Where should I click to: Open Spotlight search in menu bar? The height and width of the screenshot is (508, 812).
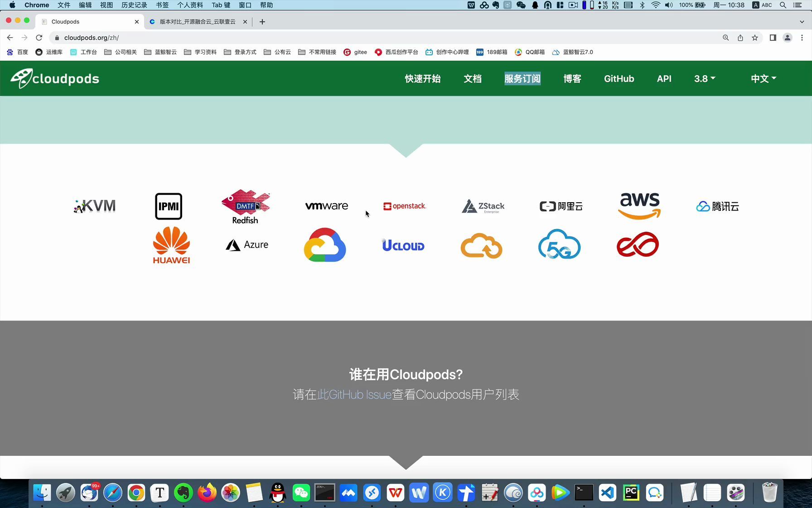783,5
